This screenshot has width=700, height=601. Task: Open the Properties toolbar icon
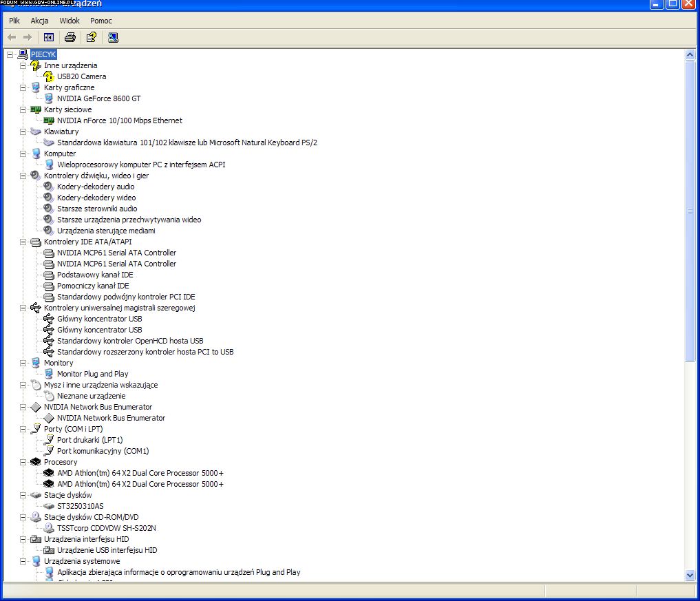tap(92, 37)
